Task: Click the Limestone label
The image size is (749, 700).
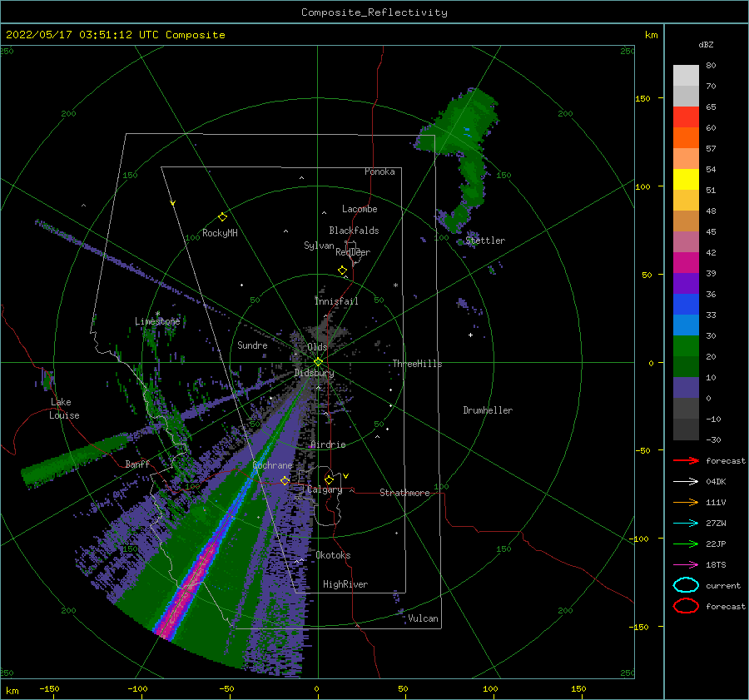Action: tap(157, 321)
